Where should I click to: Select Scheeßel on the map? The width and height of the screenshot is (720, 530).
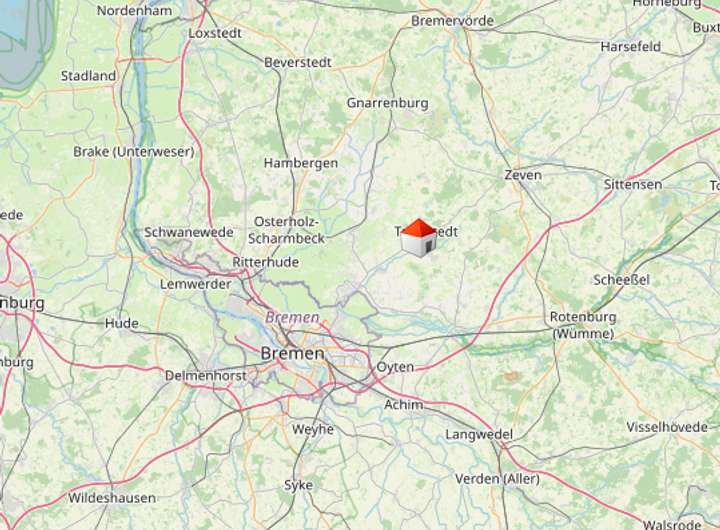[x=621, y=280]
